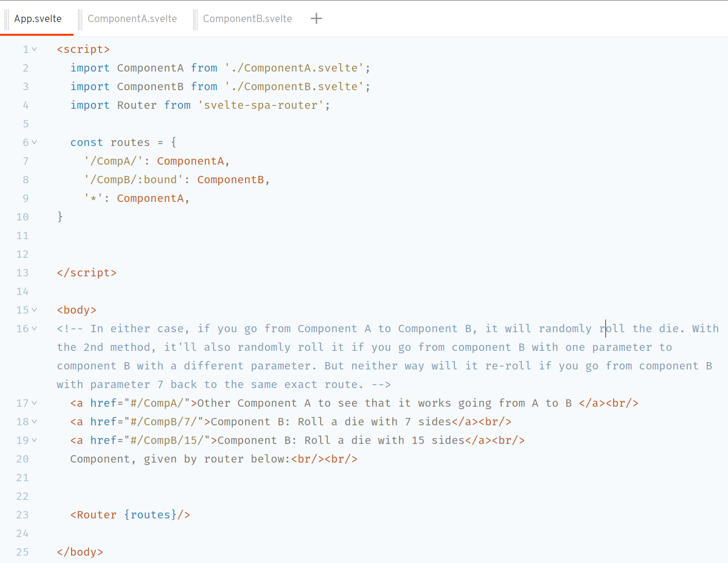Place cursor on 'const routes' declaration
728x563 pixels.
point(110,142)
